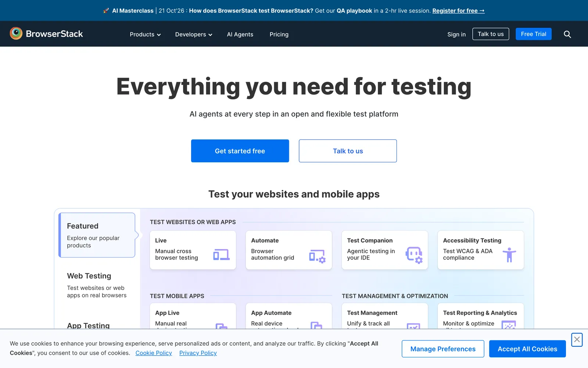
Task: Open the Test Companion card title
Action: [x=370, y=240]
